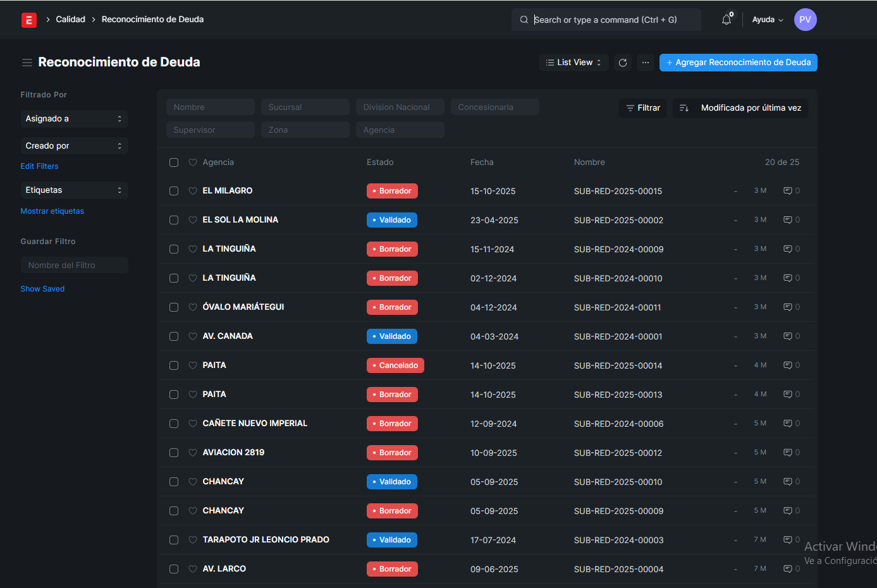Screen dimensions: 877x588
Task: Click the sort direction toggle icon
Action: (684, 108)
